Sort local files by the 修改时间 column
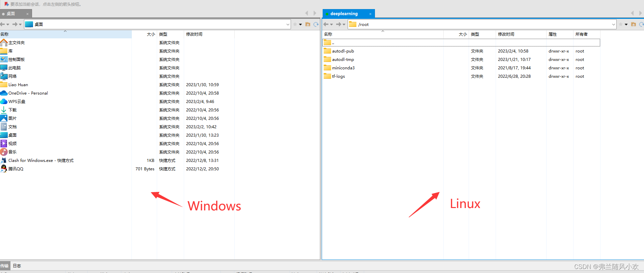Image resolution: width=644 pixels, height=273 pixels. [209, 34]
